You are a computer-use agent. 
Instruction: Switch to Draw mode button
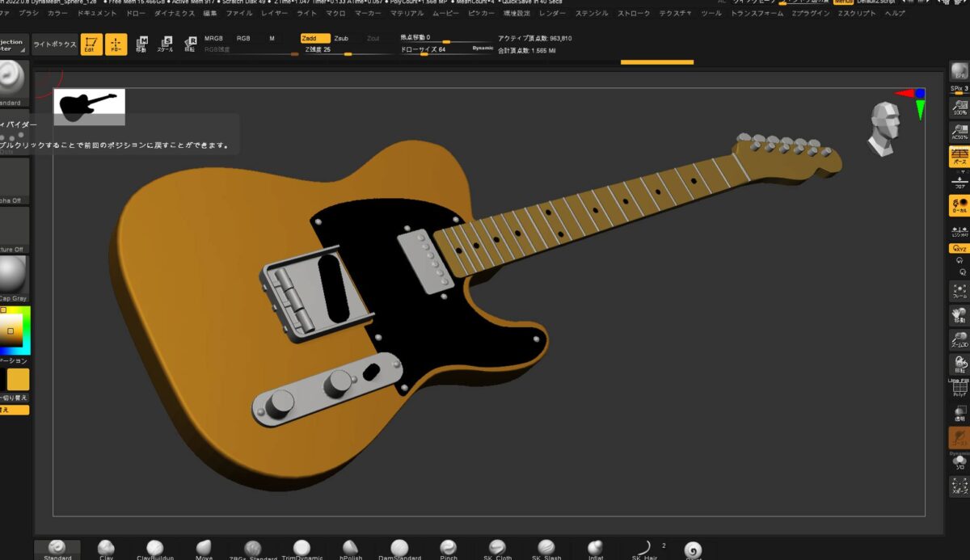coord(116,44)
